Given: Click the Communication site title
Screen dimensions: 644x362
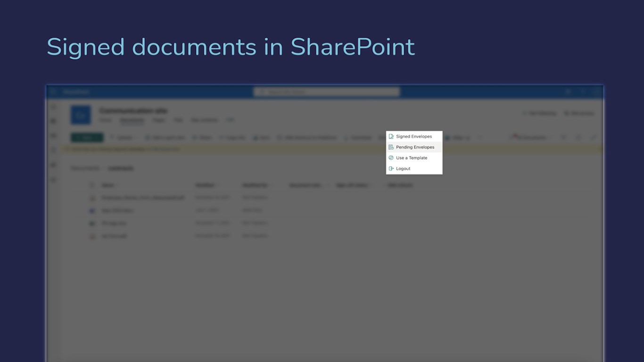Looking at the screenshot, I should coord(133,111).
